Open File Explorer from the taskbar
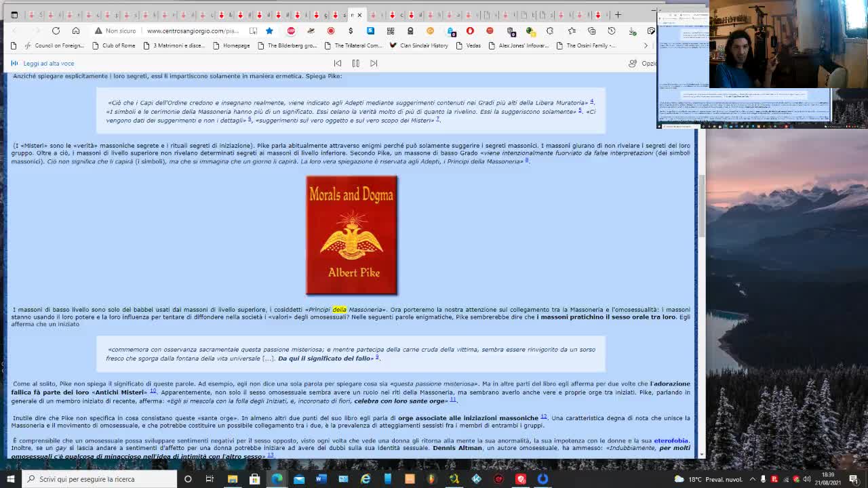The width and height of the screenshot is (868, 488). click(233, 479)
